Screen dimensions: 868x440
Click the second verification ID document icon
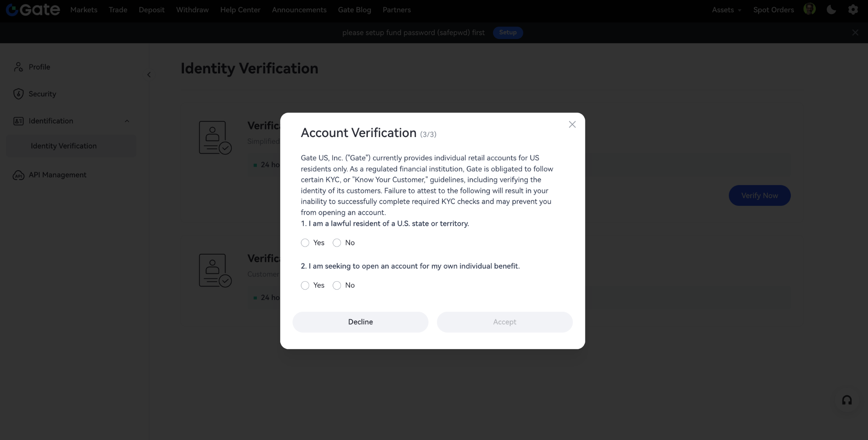(x=215, y=270)
